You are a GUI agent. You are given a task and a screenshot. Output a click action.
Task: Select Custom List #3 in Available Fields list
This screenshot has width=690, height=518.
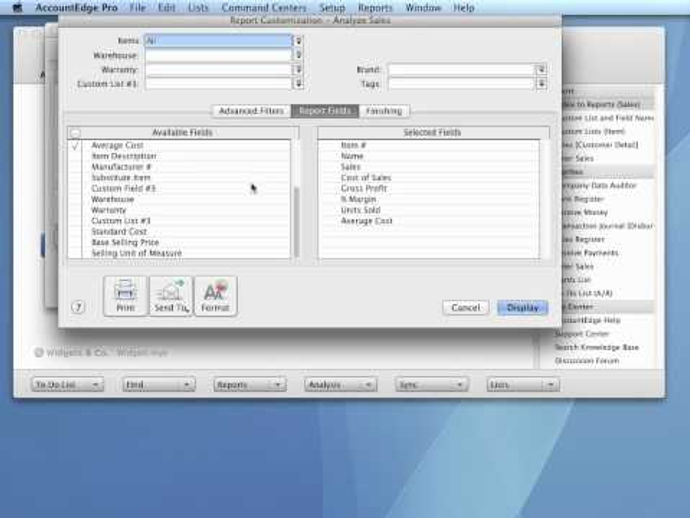tap(121, 221)
